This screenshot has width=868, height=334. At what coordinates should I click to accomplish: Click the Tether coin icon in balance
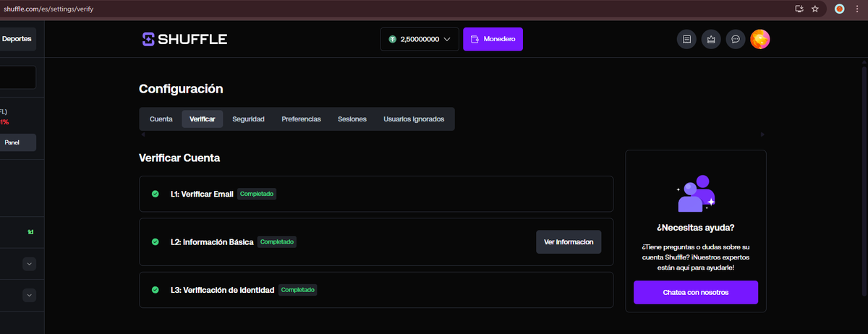[x=392, y=39]
